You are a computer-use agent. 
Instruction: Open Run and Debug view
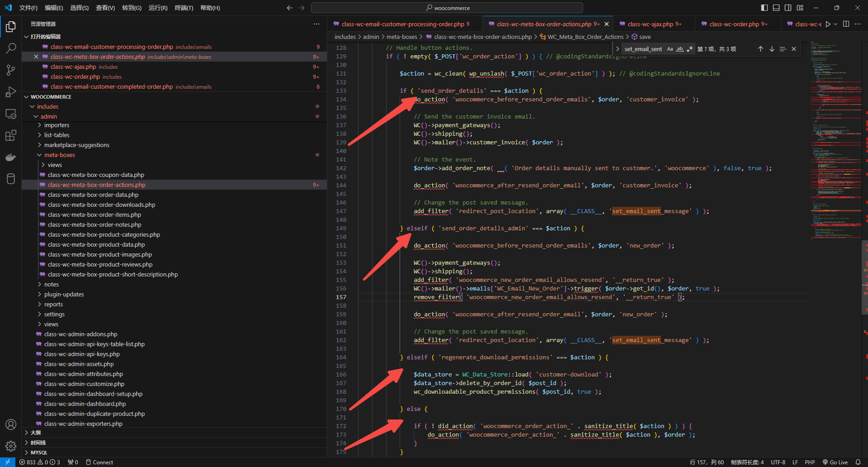(x=11, y=92)
